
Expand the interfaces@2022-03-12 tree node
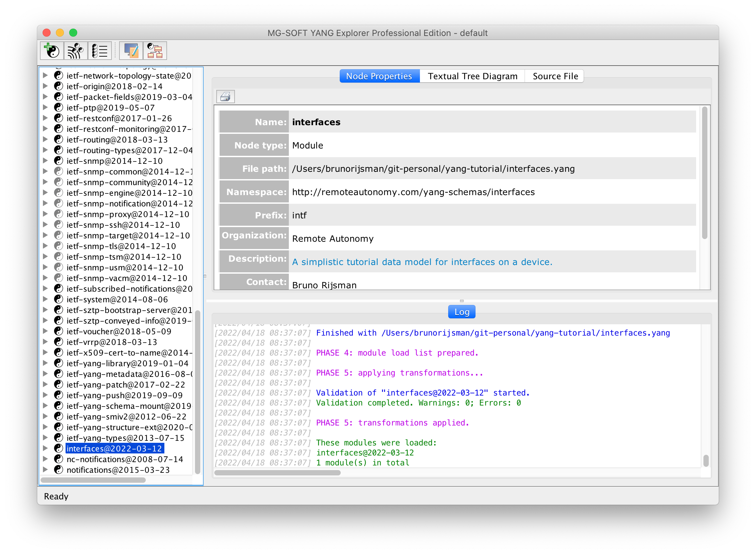tap(45, 448)
